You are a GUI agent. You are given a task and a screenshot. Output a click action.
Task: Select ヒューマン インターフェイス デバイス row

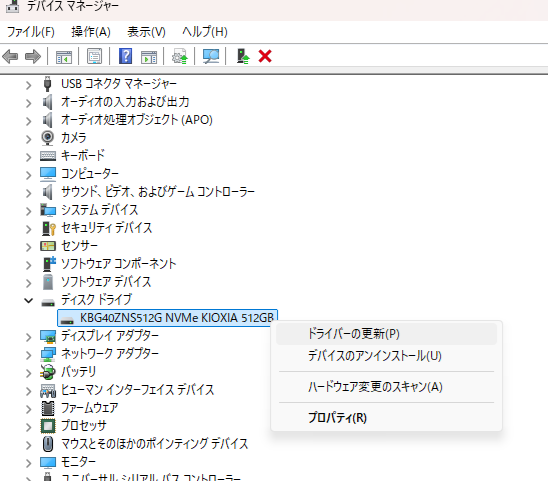point(137,389)
